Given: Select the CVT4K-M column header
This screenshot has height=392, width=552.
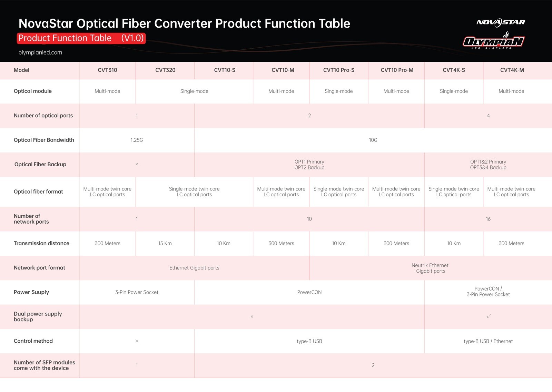Looking at the screenshot, I should tap(512, 70).
